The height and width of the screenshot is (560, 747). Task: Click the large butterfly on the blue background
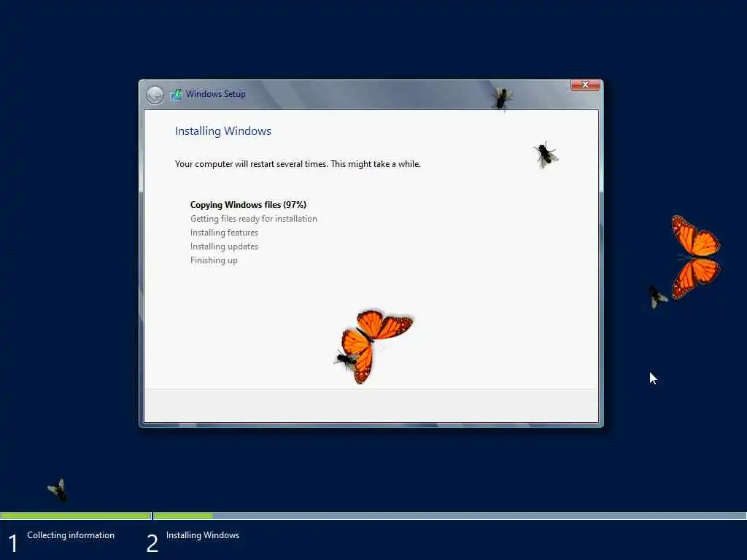tap(696, 257)
